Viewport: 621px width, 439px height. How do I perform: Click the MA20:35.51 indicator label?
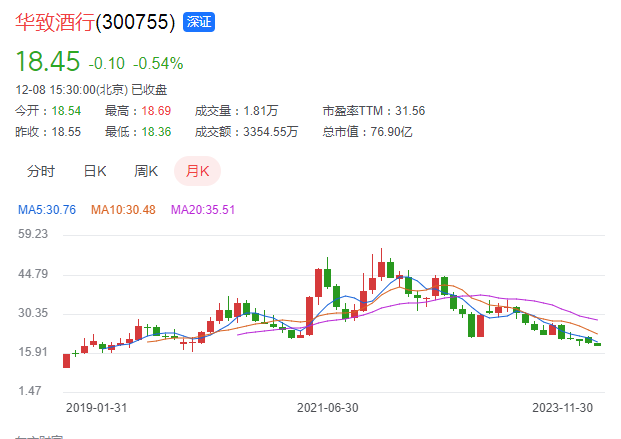coord(203,210)
